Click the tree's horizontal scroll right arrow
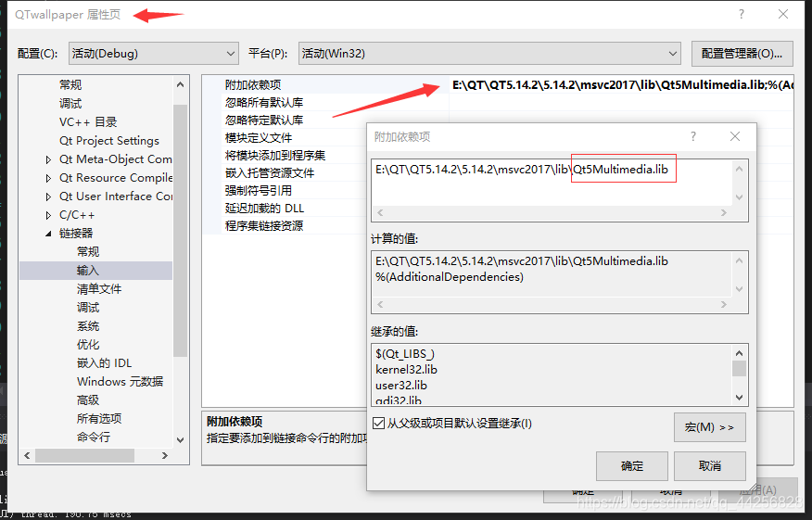 pyautogui.click(x=165, y=455)
